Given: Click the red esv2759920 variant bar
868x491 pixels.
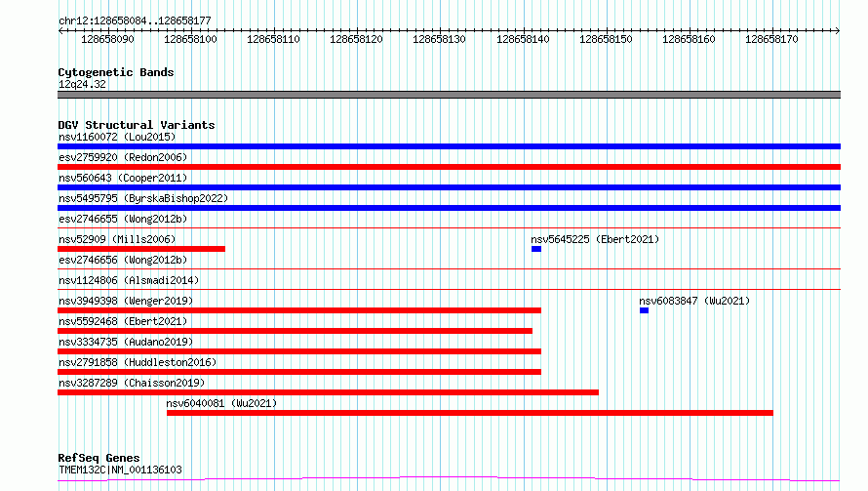Looking at the screenshot, I should [449, 167].
